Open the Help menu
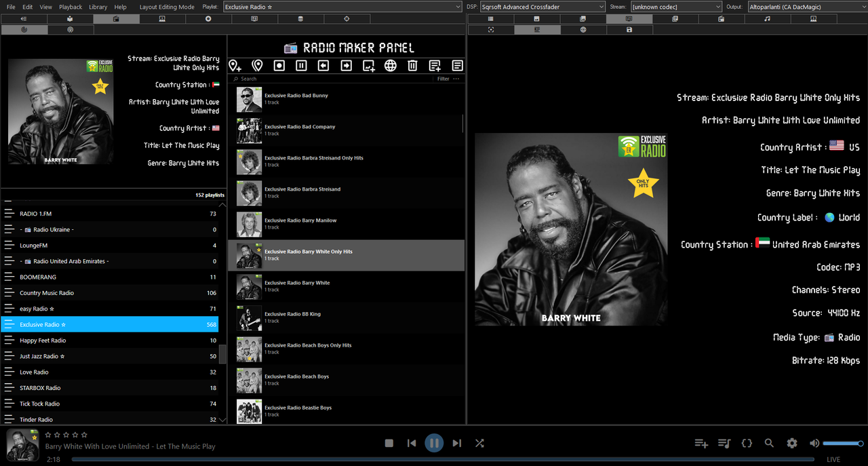The width and height of the screenshot is (868, 466). pos(120,7)
